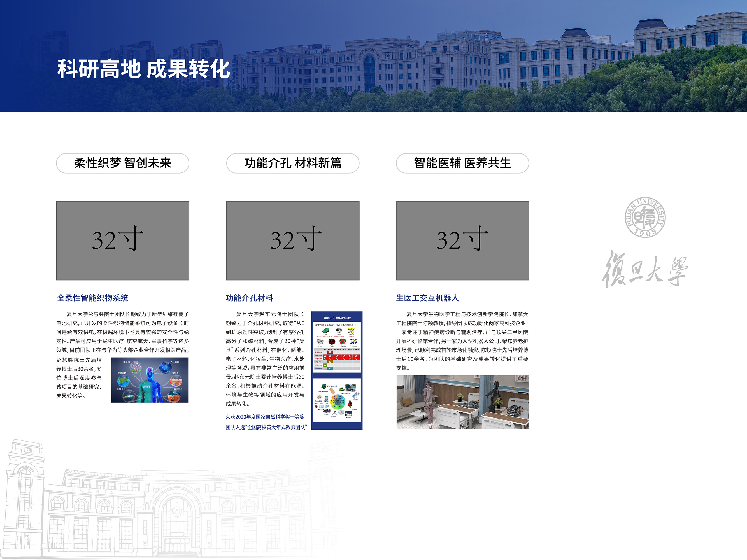Click the right 32寸 screen placeholder
The width and height of the screenshot is (747, 560).
point(462,241)
